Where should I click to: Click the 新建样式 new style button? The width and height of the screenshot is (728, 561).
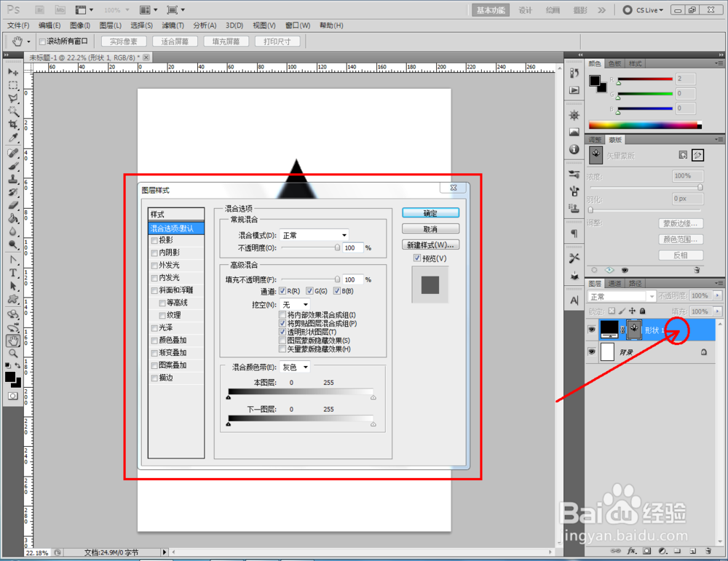tap(430, 244)
